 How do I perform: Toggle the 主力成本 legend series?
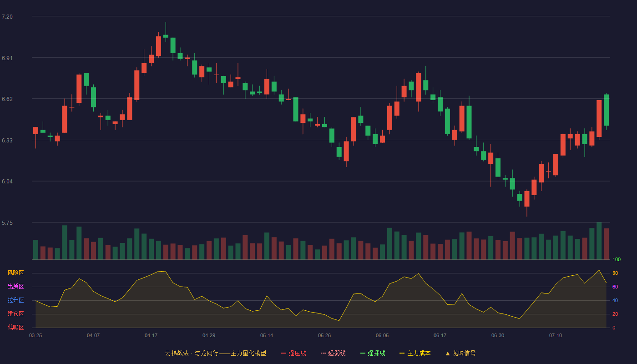coord(415,353)
